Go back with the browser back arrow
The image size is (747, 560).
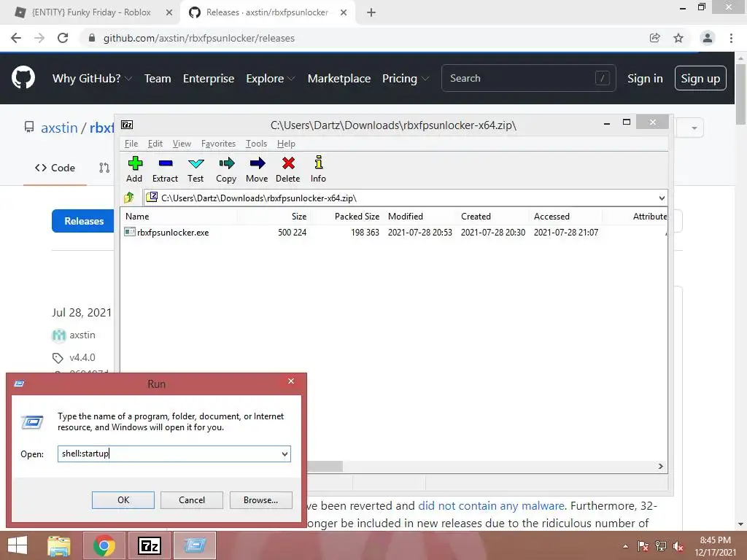pyautogui.click(x=16, y=38)
